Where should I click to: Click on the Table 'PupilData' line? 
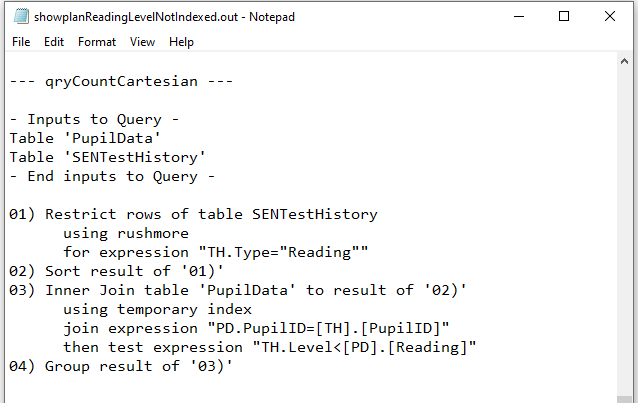tap(85, 138)
